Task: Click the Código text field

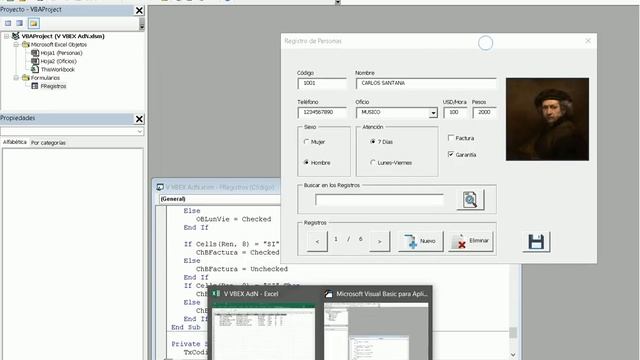Action: pyautogui.click(x=322, y=83)
